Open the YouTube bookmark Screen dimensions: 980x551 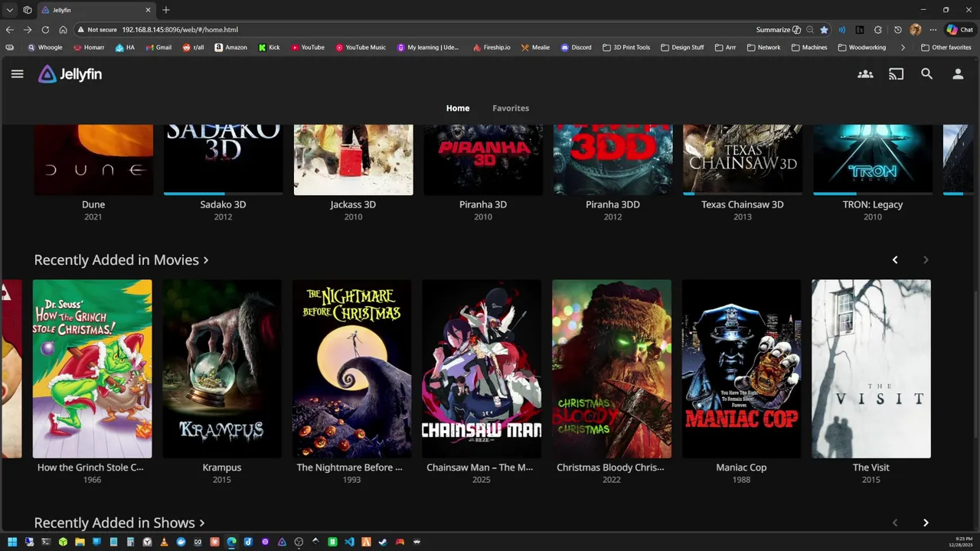pyautogui.click(x=308, y=47)
